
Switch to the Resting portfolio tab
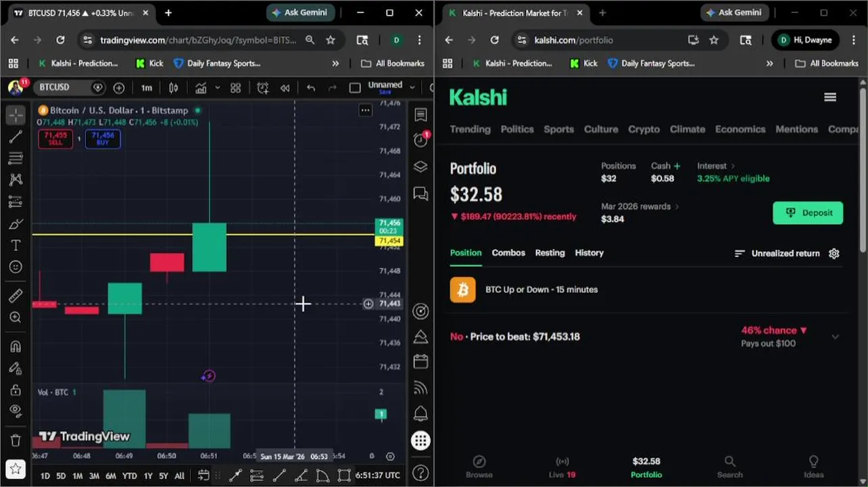550,252
